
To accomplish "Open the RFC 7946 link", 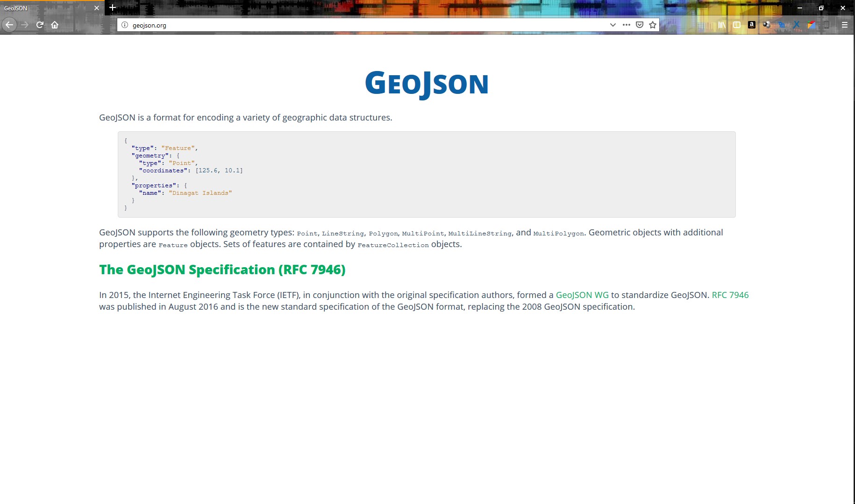I will (x=730, y=295).
